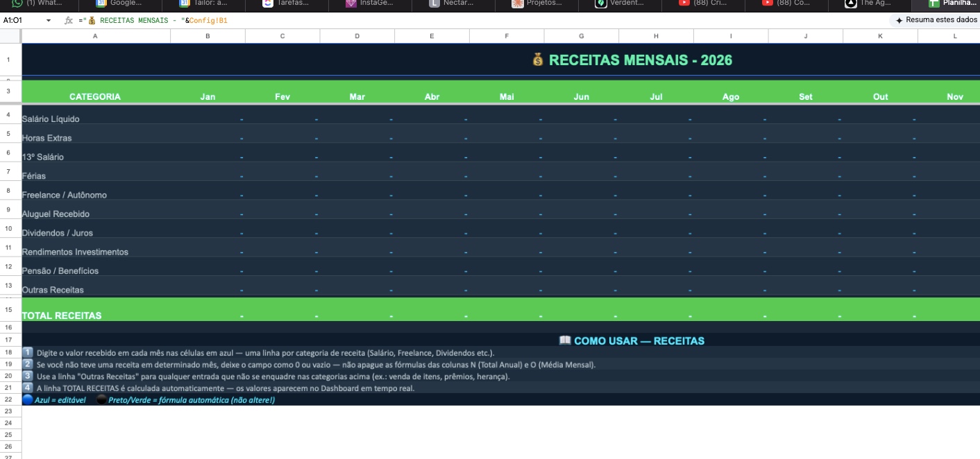The image size is (980, 459).
Task: Go to the Nectar tab
Action: coord(455,3)
